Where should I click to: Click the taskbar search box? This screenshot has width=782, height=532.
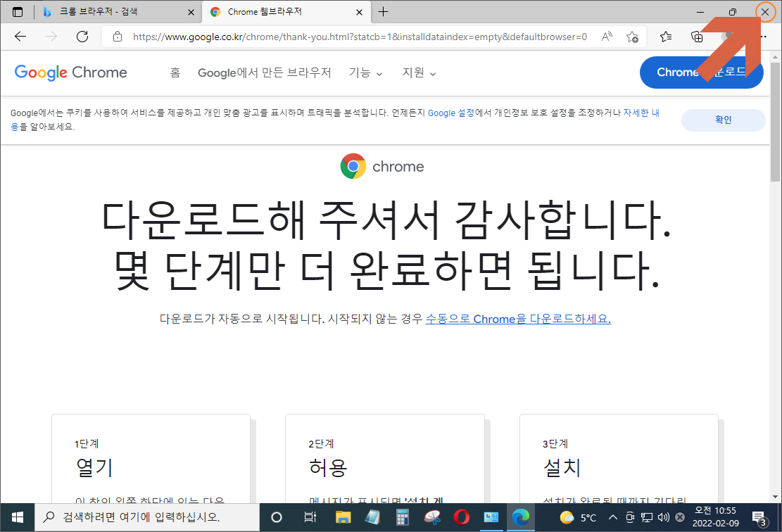click(x=147, y=517)
